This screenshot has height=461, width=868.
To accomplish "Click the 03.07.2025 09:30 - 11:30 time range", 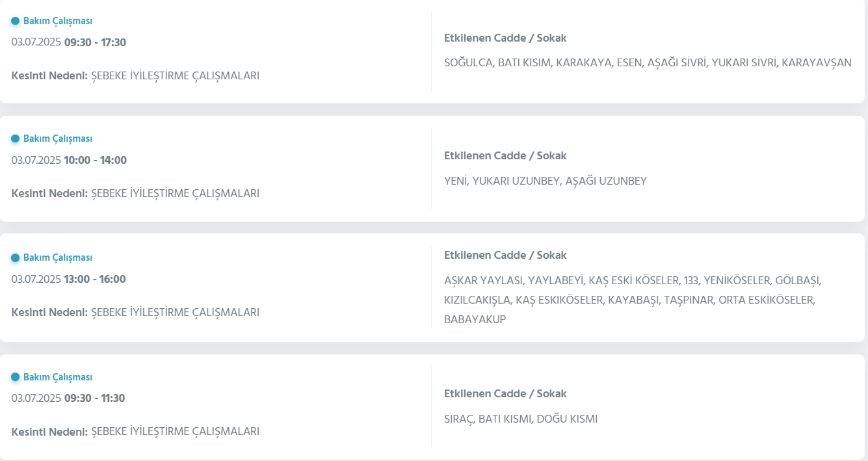I will [x=68, y=398].
